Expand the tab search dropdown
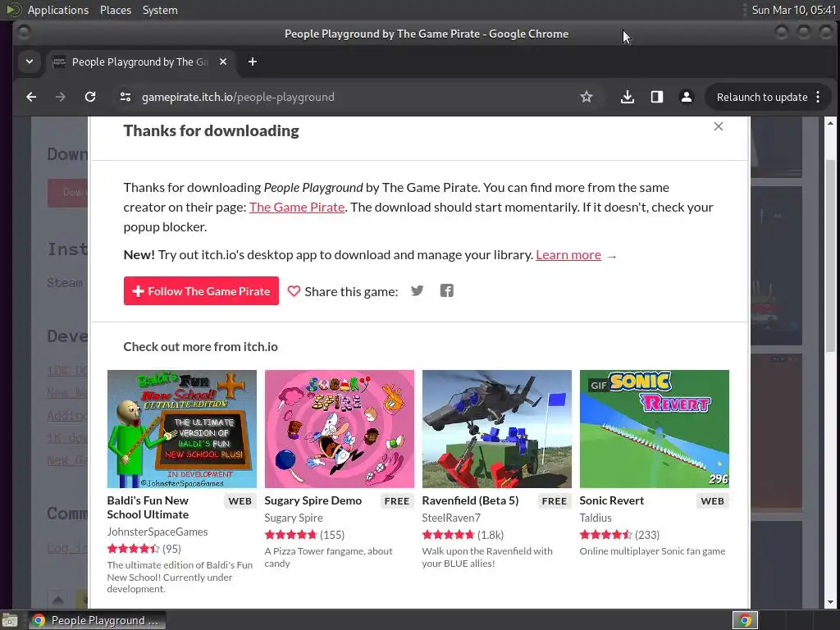840x630 pixels. [x=30, y=62]
